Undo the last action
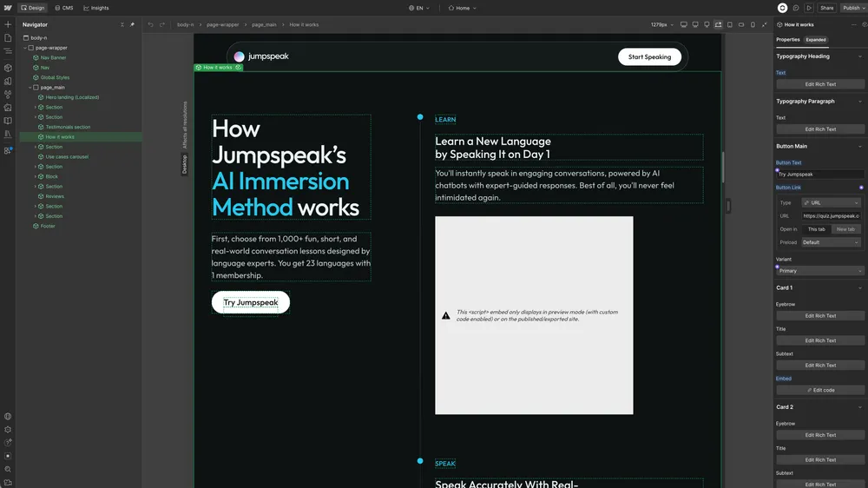Screen dimensions: 868x488 tap(150, 24)
